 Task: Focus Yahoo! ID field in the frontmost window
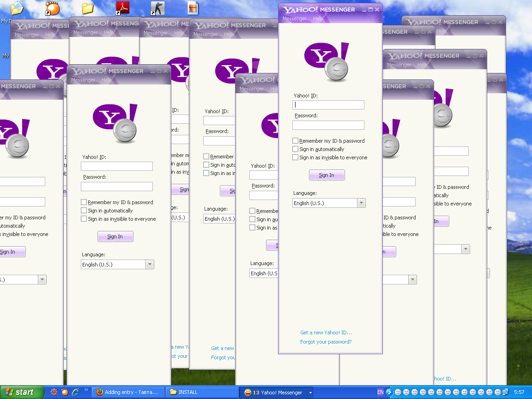(x=328, y=104)
